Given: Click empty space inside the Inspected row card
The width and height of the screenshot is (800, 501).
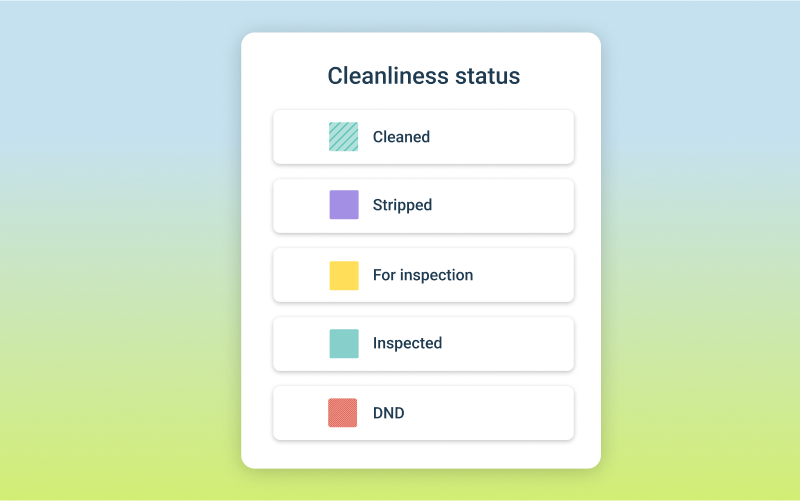Looking at the screenshot, I should pyautogui.click(x=510, y=343).
